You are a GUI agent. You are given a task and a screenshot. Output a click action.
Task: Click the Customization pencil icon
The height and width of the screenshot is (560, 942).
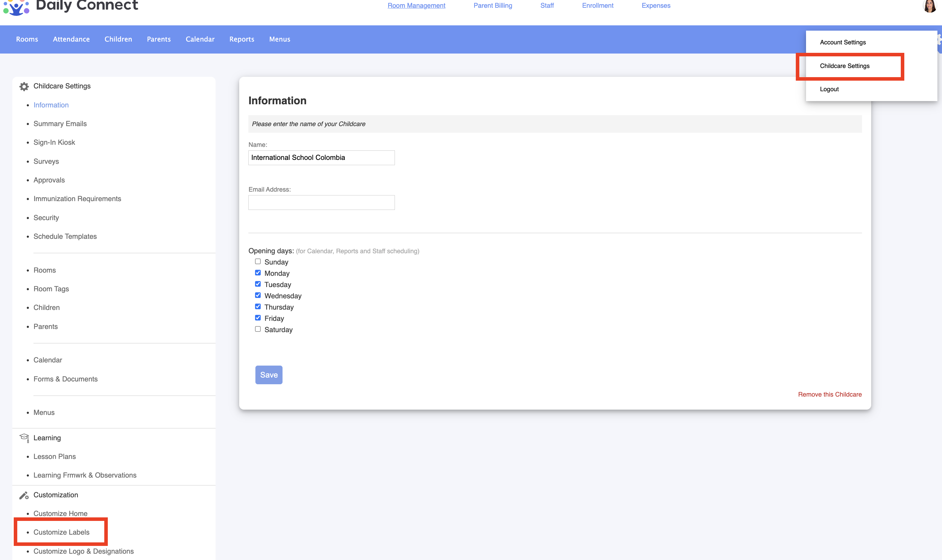(24, 495)
